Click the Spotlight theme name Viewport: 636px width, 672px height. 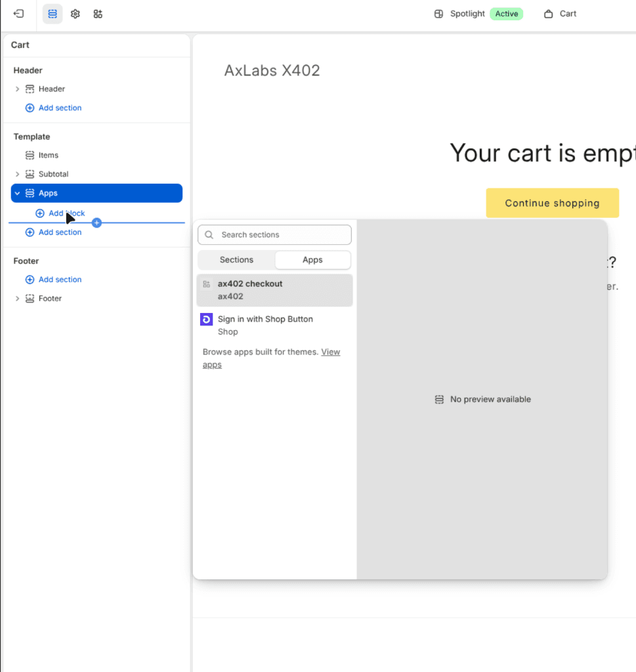[467, 14]
